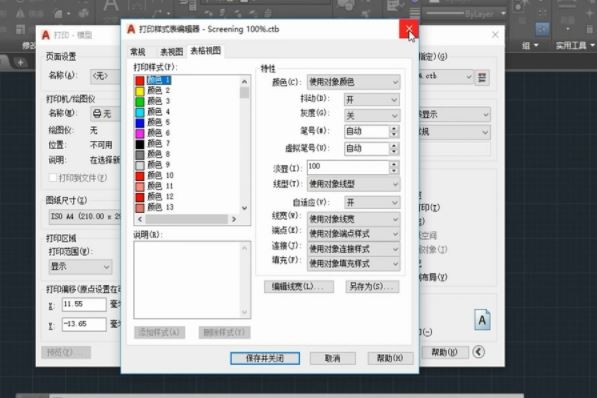Click the 虚拟笔号 spinner arrows
Image resolution: width=597 pixels, height=398 pixels.
(x=394, y=149)
